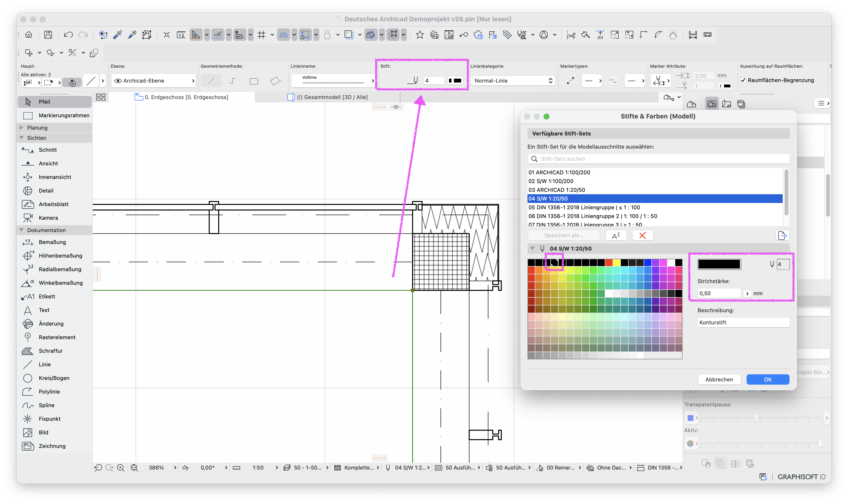
Task: Choose the Fixpunkt hotspot tool
Action: [x=54, y=419]
